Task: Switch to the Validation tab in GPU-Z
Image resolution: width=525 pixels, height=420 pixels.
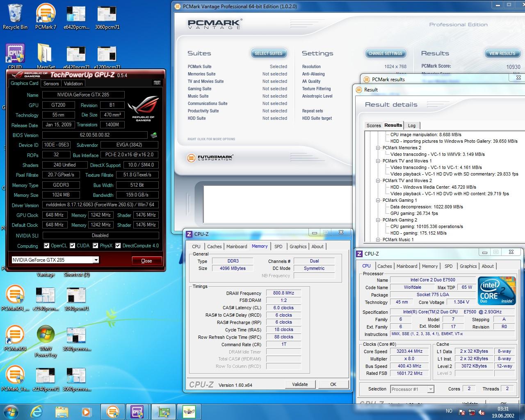Action: click(x=73, y=83)
